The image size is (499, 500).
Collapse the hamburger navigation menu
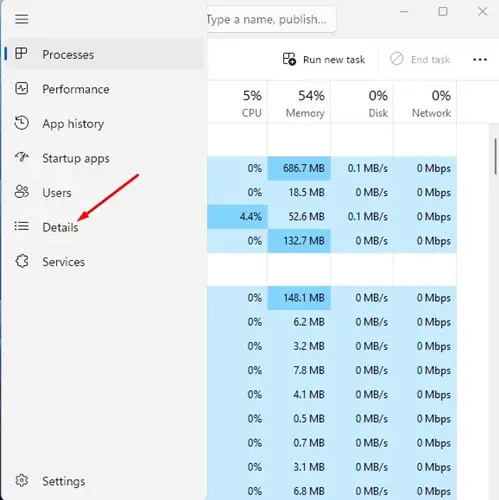[x=22, y=19]
